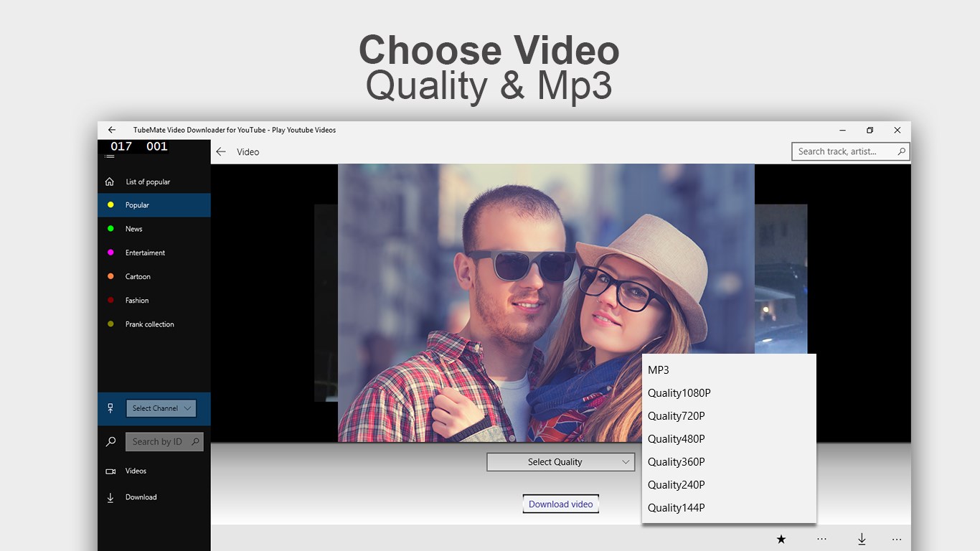The height and width of the screenshot is (551, 980).
Task: Click the Videos camera icon
Action: [x=110, y=471]
